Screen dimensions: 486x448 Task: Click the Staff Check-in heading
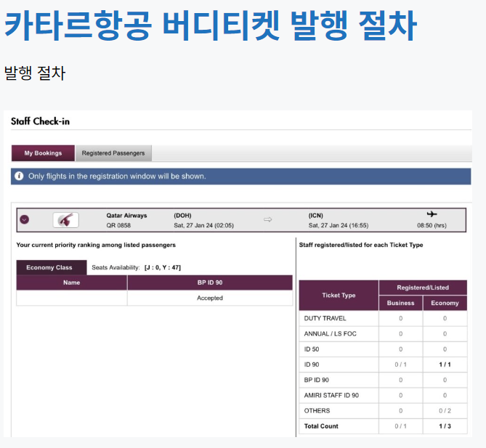pyautogui.click(x=40, y=121)
